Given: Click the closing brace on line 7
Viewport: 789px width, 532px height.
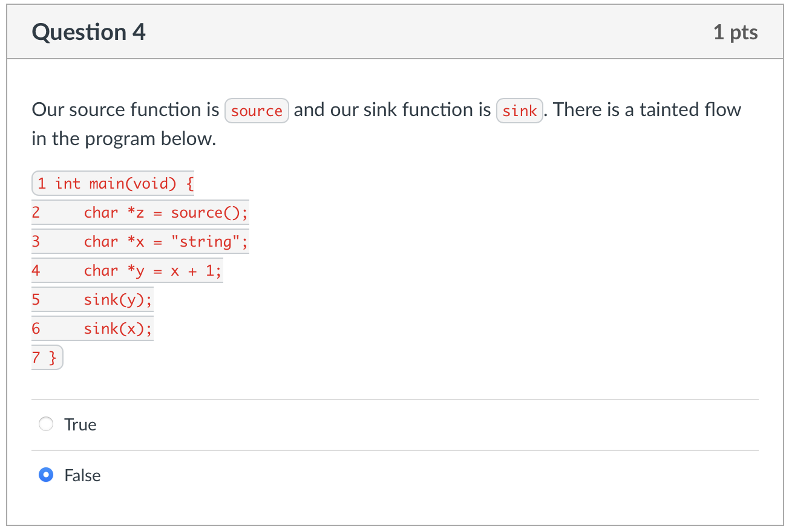Looking at the screenshot, I should tap(47, 357).
